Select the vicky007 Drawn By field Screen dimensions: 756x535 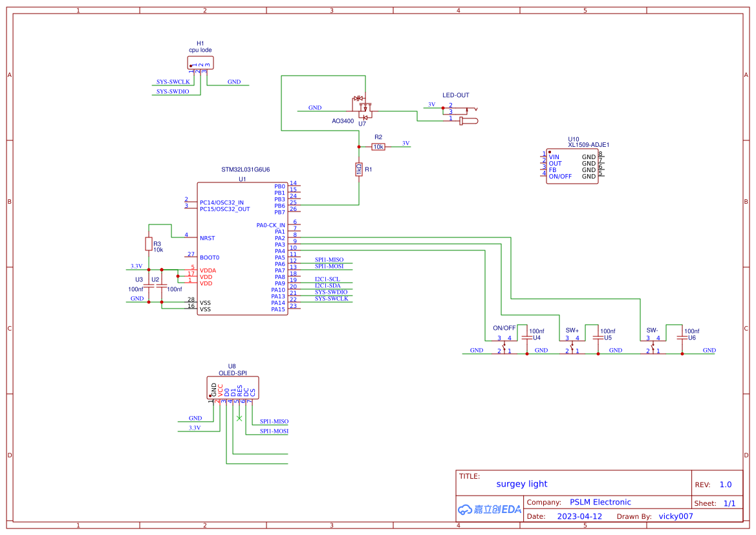point(675,516)
